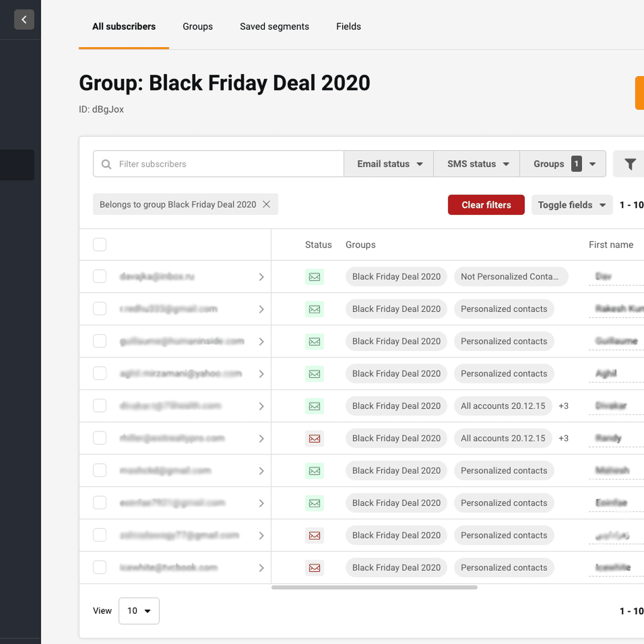Switch to the Saved segments tab
This screenshot has width=644, height=644.
point(274,26)
